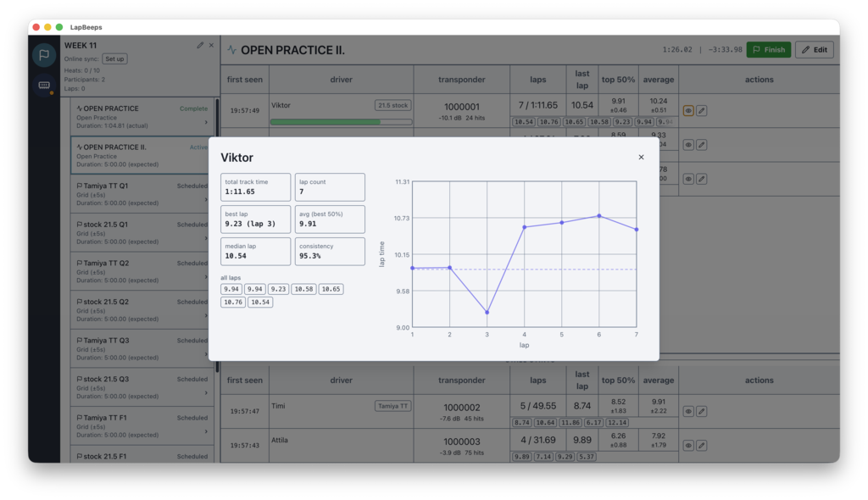
Task: Click the pencil icon next to WEEK 11
Action: click(200, 46)
